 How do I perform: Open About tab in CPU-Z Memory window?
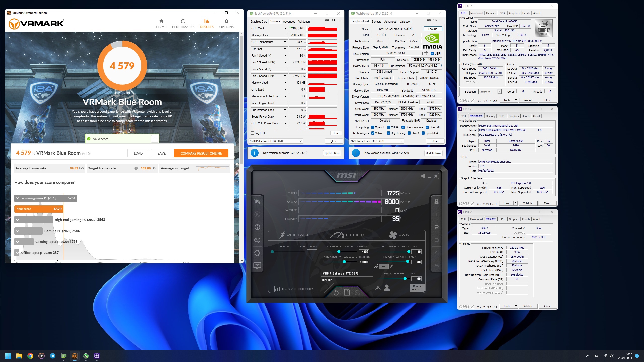[x=536, y=219]
